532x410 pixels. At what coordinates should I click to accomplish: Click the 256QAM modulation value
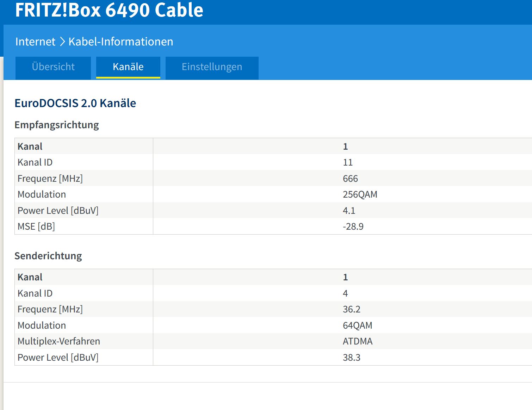(x=360, y=194)
